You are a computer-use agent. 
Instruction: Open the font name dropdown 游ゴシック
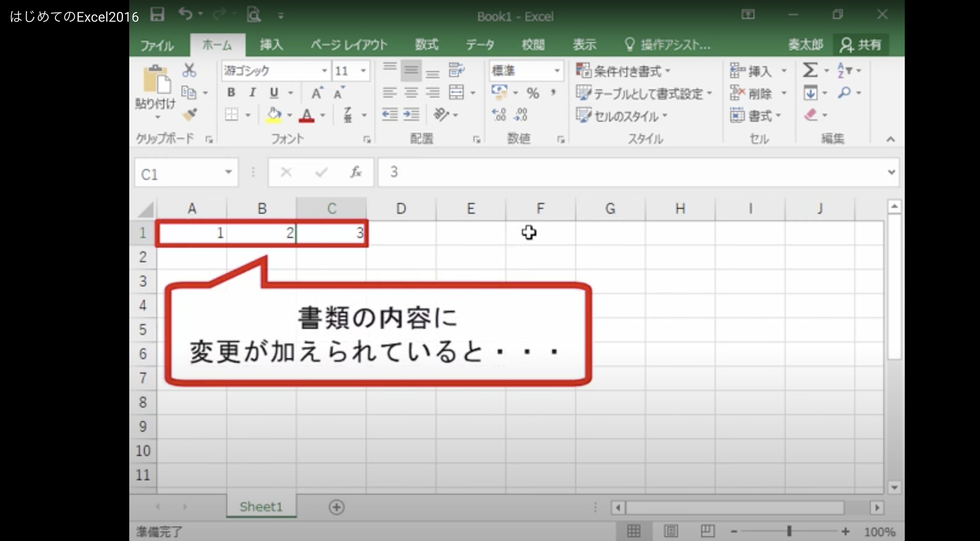pyautogui.click(x=324, y=71)
